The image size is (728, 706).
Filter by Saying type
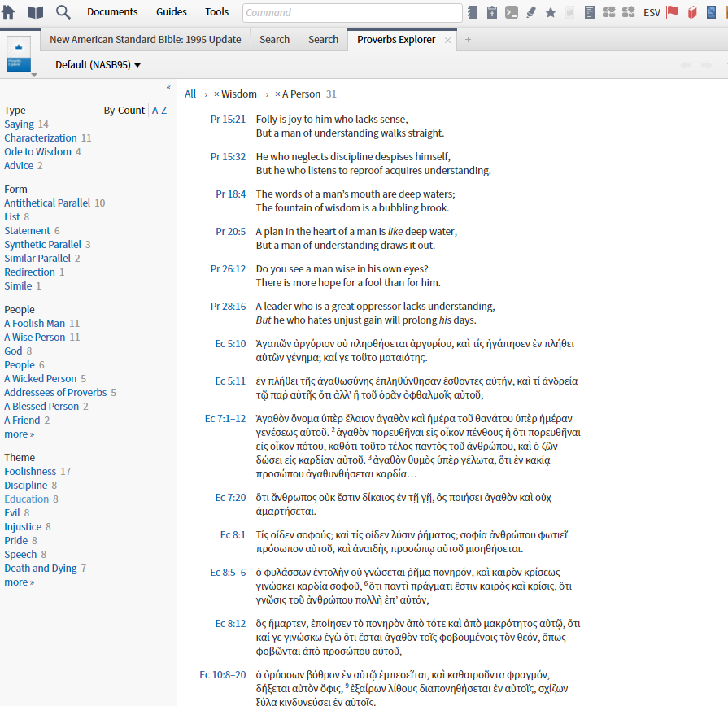click(19, 124)
